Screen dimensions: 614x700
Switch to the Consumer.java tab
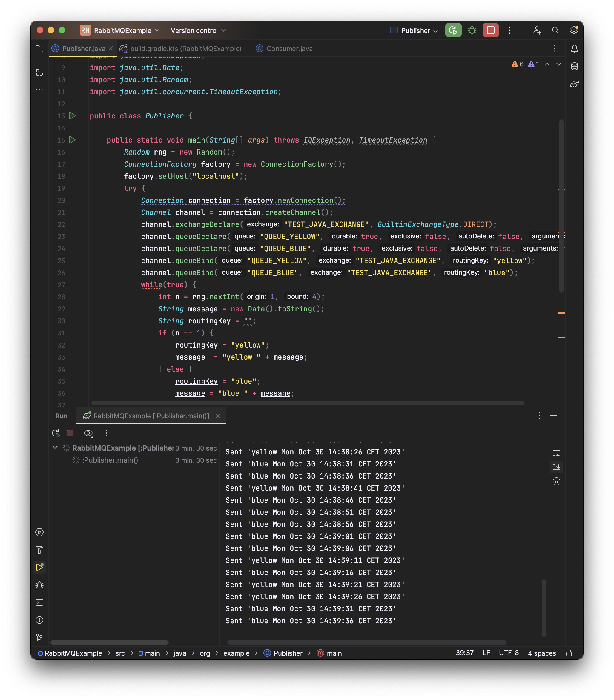click(x=285, y=48)
